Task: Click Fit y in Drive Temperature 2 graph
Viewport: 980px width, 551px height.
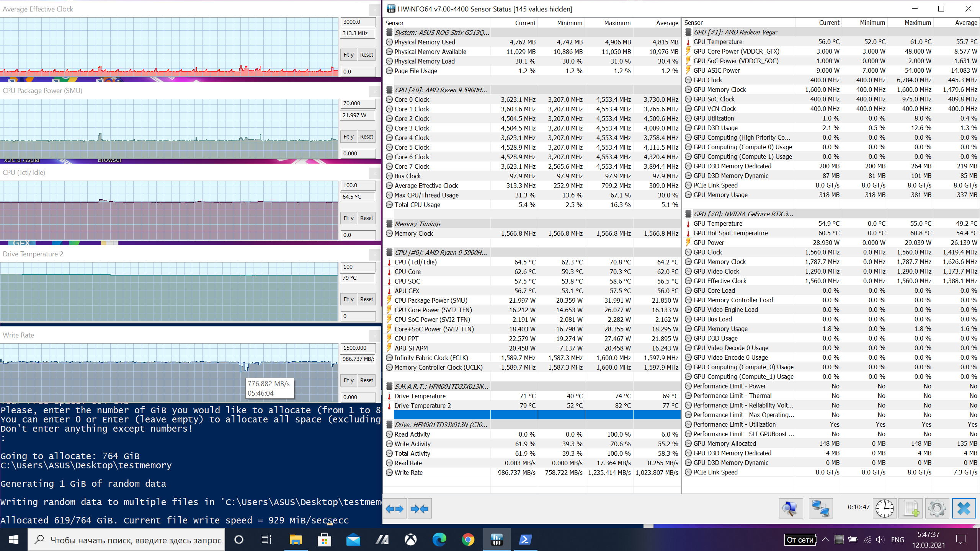Action: [348, 299]
